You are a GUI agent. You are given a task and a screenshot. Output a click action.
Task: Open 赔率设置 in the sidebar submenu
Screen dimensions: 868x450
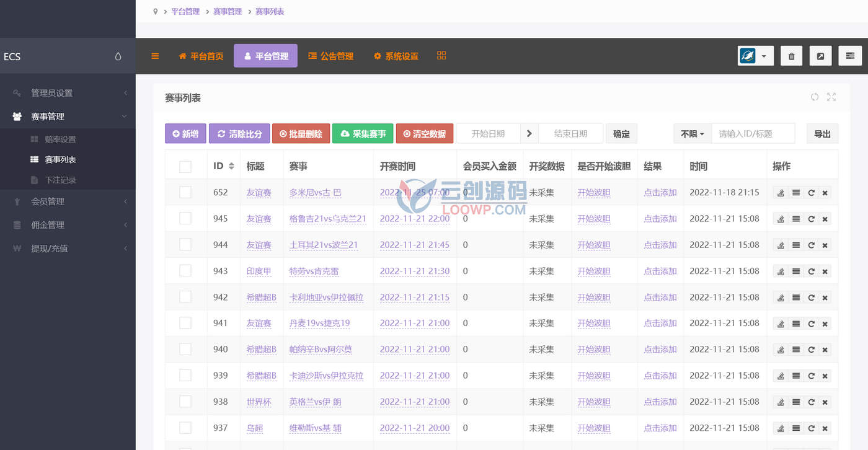pos(60,139)
